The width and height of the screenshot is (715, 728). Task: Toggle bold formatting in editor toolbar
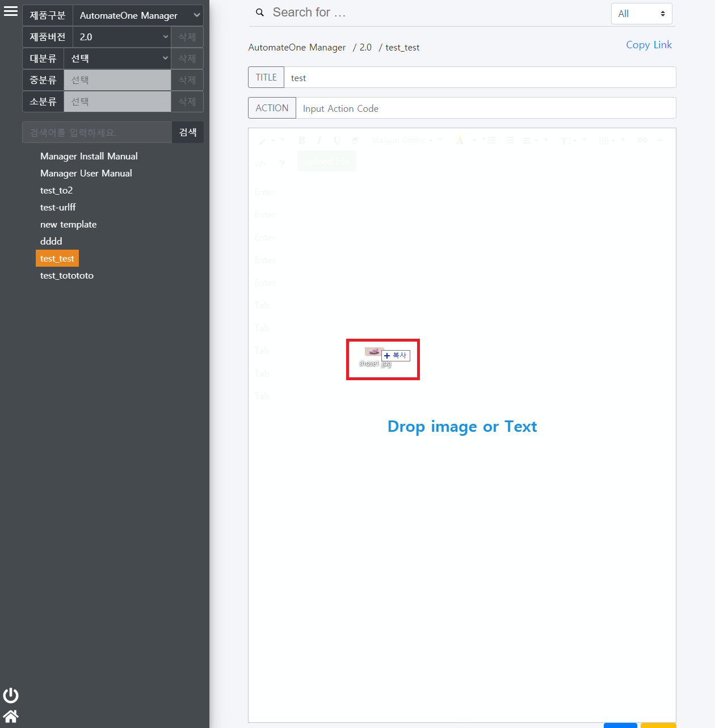tap(302, 140)
